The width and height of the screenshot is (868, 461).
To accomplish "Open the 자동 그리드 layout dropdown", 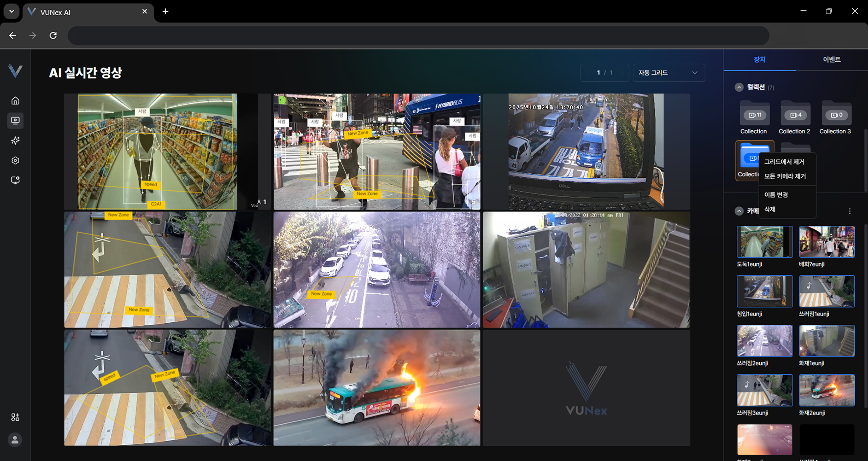I will 668,73.
